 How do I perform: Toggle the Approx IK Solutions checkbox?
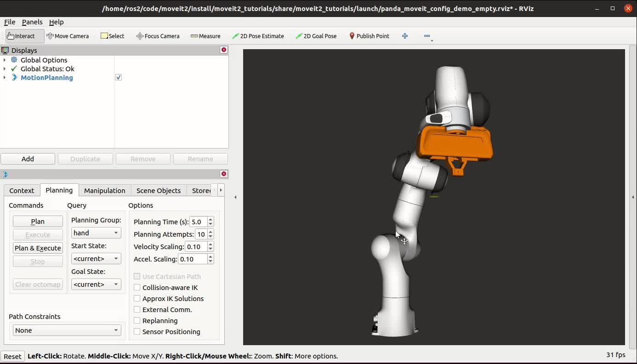(x=137, y=299)
